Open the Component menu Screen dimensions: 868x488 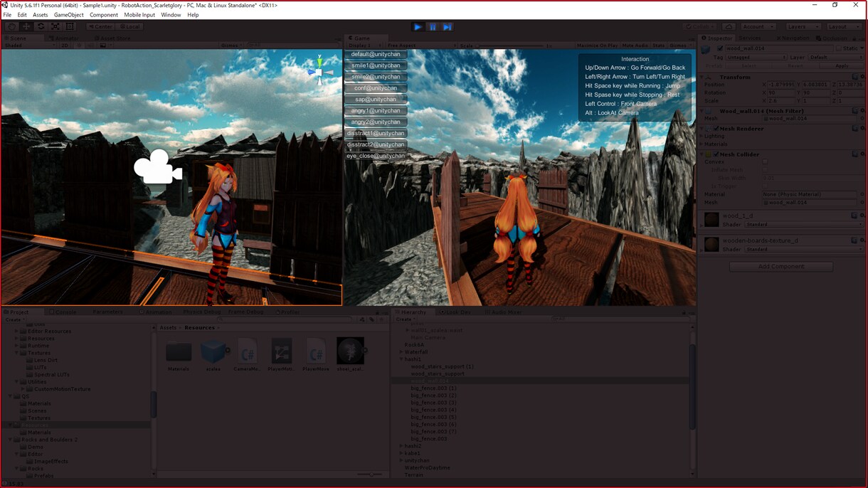click(103, 15)
